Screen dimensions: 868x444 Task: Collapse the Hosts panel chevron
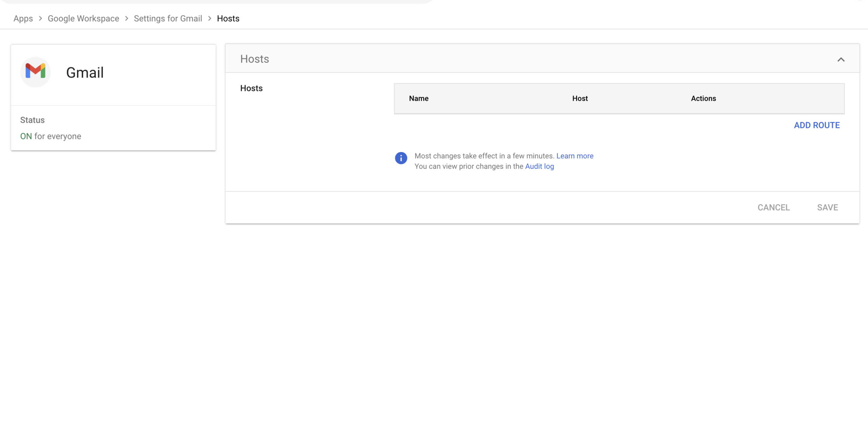click(841, 60)
